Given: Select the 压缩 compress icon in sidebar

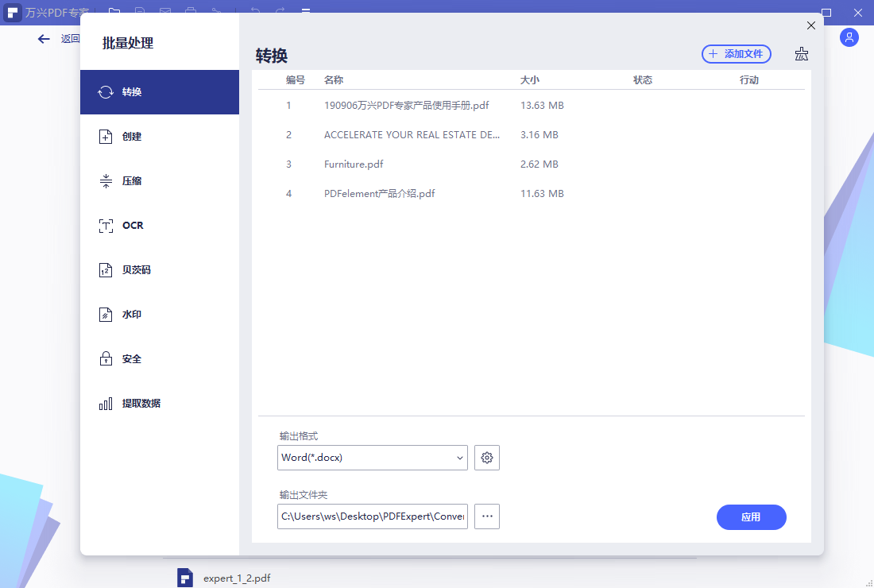Looking at the screenshot, I should pos(106,181).
